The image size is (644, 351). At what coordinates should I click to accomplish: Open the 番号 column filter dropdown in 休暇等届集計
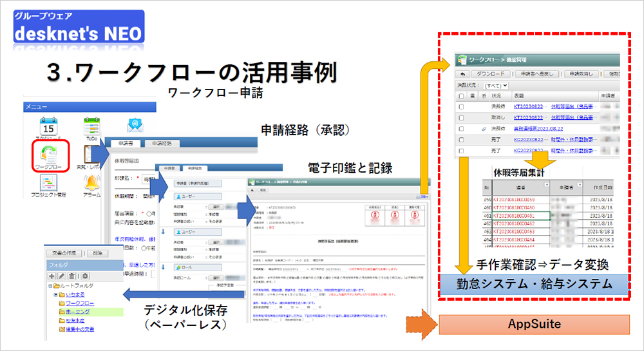[x=546, y=185]
